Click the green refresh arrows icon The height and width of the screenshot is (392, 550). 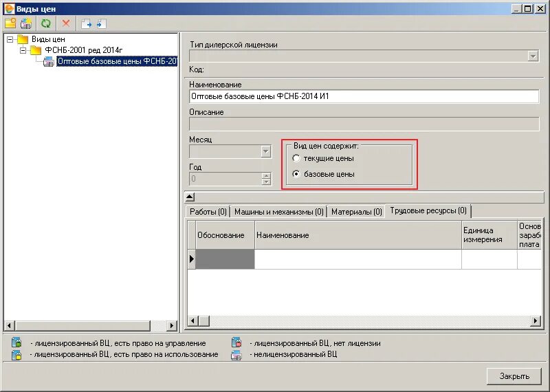46,23
